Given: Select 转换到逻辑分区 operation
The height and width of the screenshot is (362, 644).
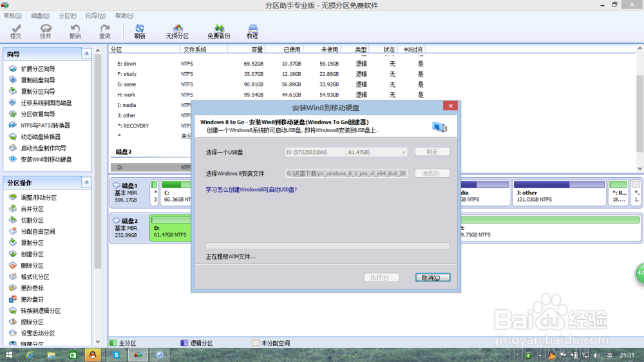Looking at the screenshot, I should point(41,310).
